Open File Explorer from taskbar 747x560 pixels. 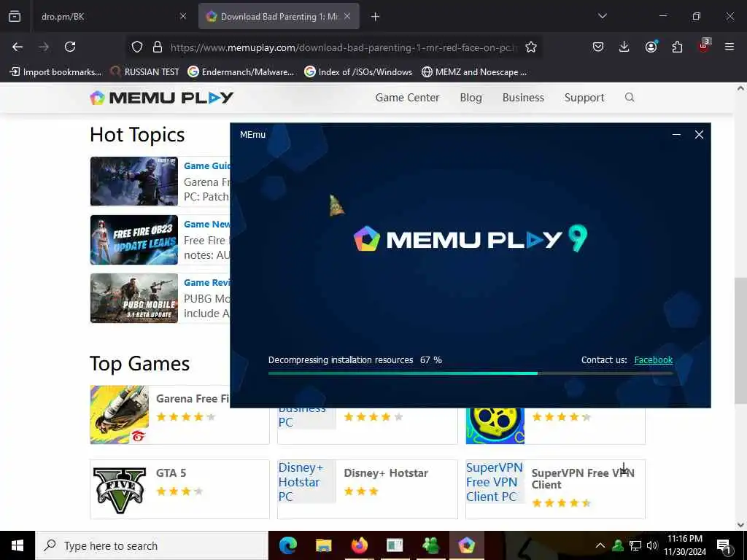click(x=323, y=545)
